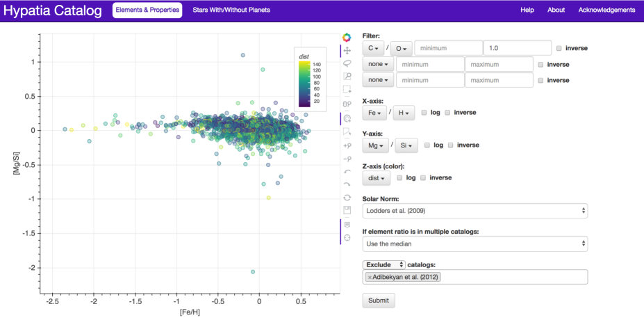Open the Help page

coord(527,10)
